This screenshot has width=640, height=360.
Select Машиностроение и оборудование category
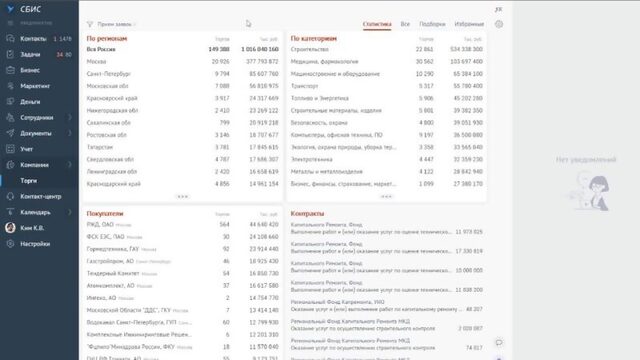click(x=387, y=74)
